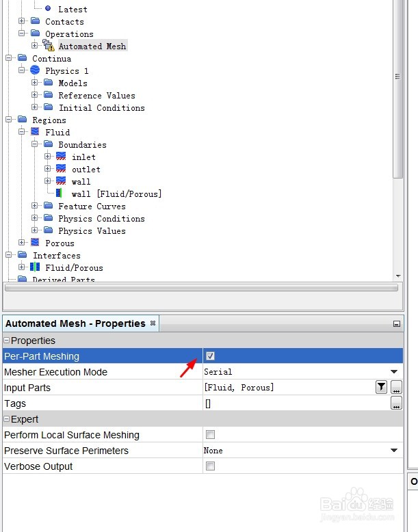Open the Tags ellipsis editor button
Viewport: 418px width, 532px height.
pyautogui.click(x=396, y=403)
